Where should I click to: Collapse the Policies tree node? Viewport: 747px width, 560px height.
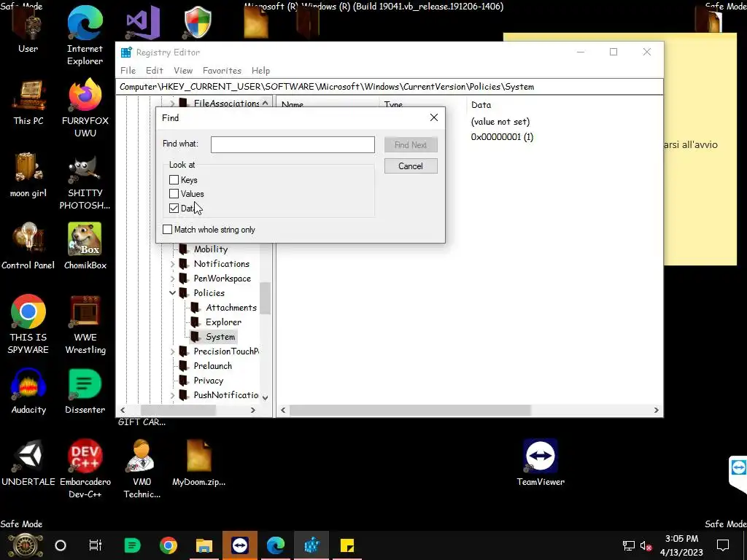(172, 293)
